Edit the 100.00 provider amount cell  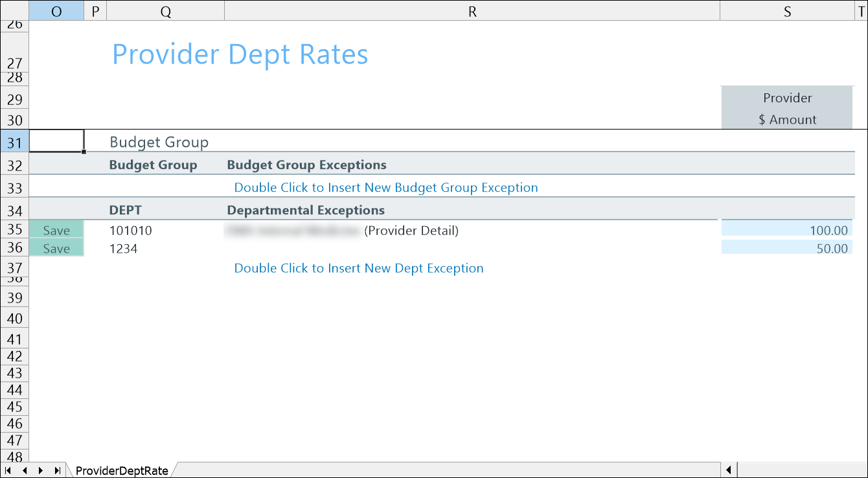tap(786, 231)
